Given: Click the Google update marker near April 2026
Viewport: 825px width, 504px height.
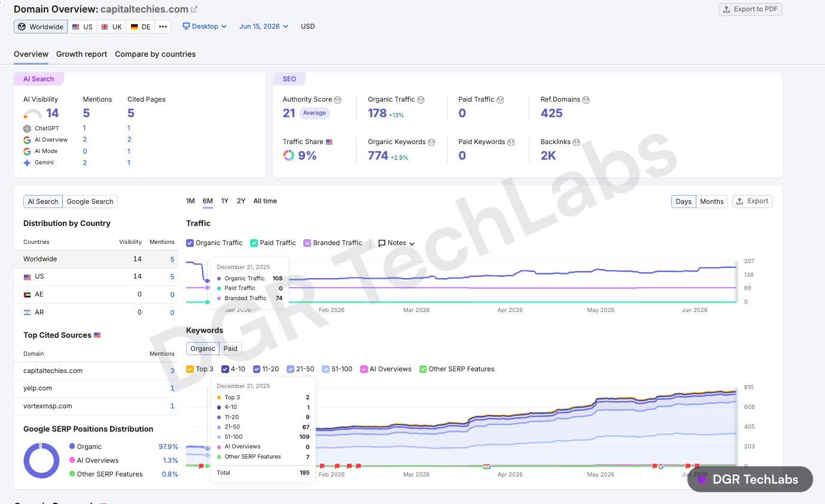Looking at the screenshot, I should [486, 466].
